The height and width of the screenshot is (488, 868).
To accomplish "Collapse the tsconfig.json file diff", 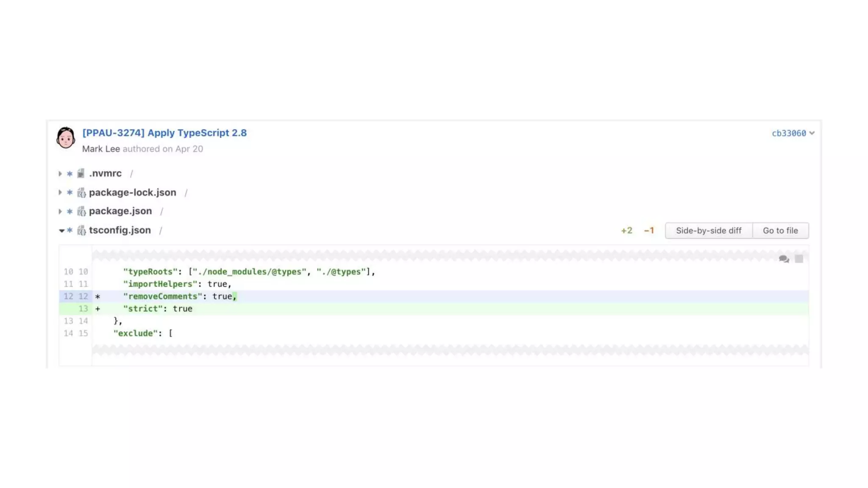I will (x=61, y=230).
